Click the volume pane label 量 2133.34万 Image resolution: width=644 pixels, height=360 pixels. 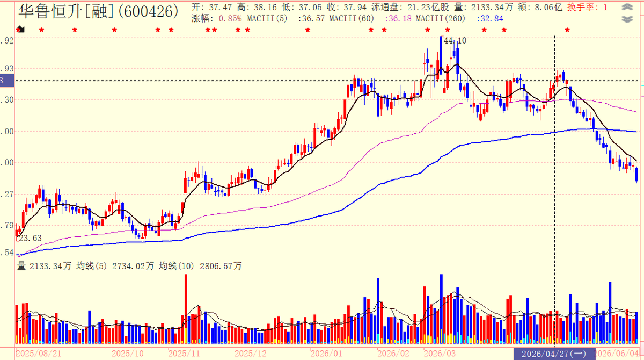tap(44, 266)
